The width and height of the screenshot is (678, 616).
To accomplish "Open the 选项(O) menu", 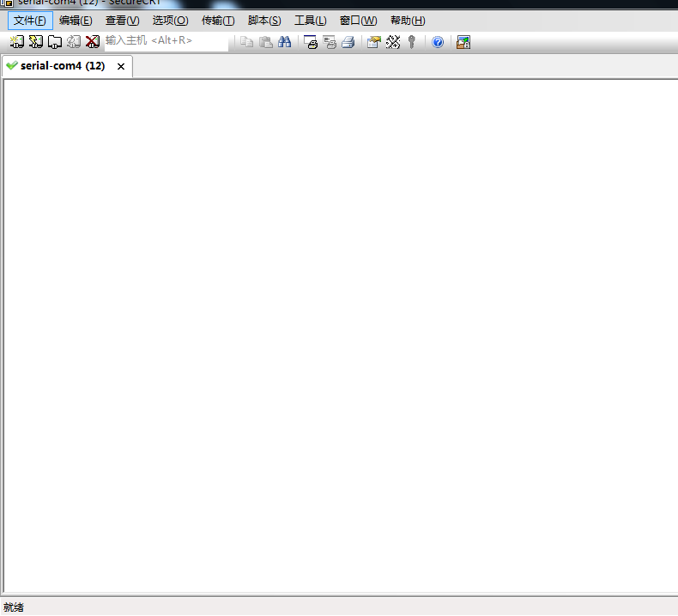I will [171, 21].
